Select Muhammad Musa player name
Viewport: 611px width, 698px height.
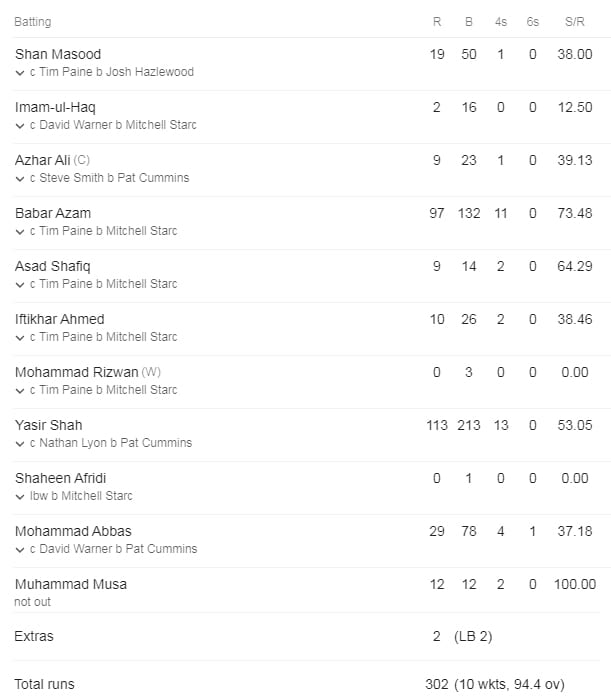point(71,584)
